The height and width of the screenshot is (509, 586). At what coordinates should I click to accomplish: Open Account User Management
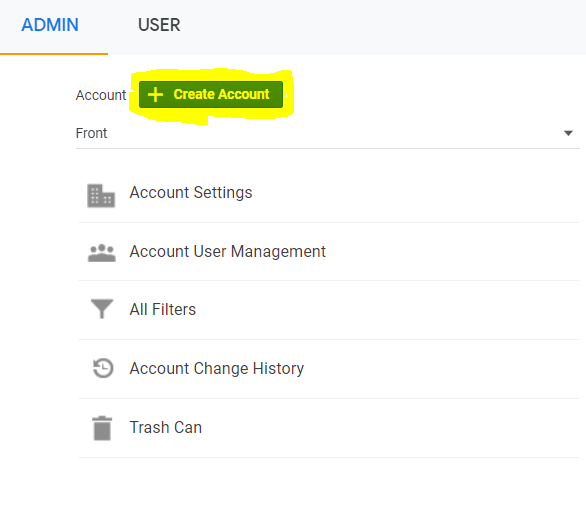coord(228,251)
